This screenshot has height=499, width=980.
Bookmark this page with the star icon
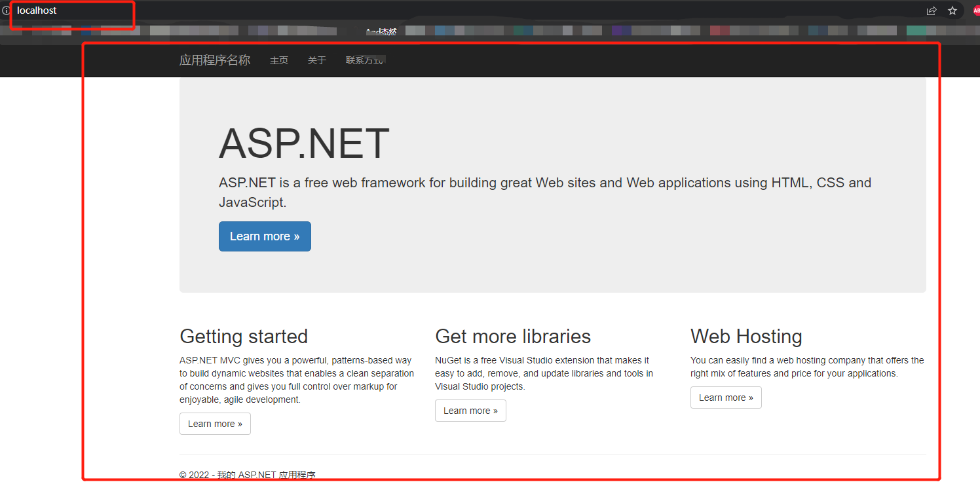(952, 10)
